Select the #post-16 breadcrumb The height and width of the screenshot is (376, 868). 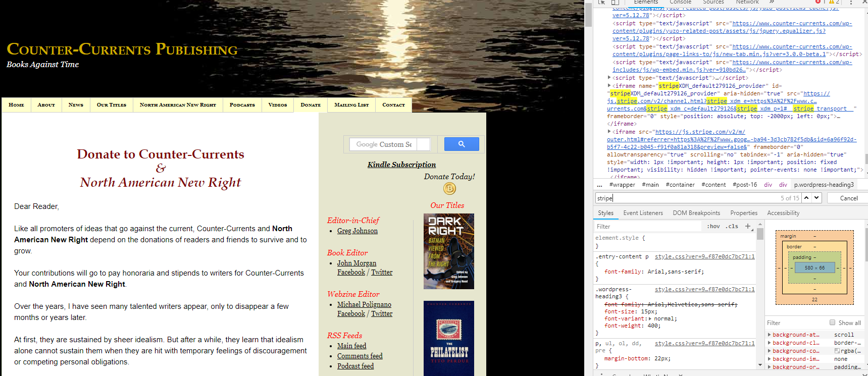click(745, 185)
